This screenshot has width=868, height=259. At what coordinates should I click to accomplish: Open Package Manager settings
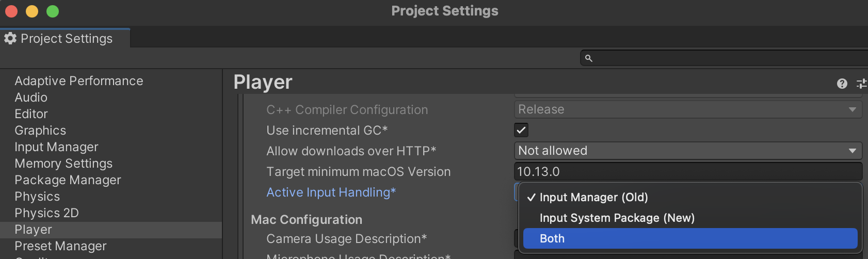pyautogui.click(x=68, y=180)
